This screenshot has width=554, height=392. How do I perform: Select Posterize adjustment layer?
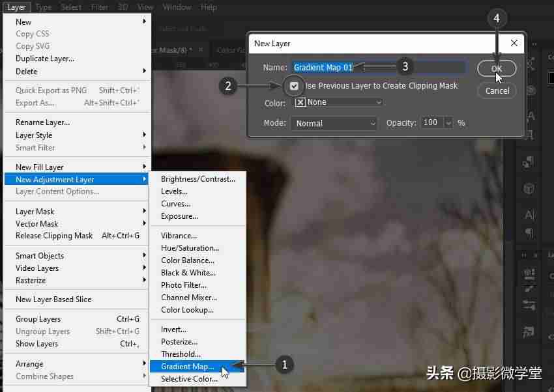(197, 342)
